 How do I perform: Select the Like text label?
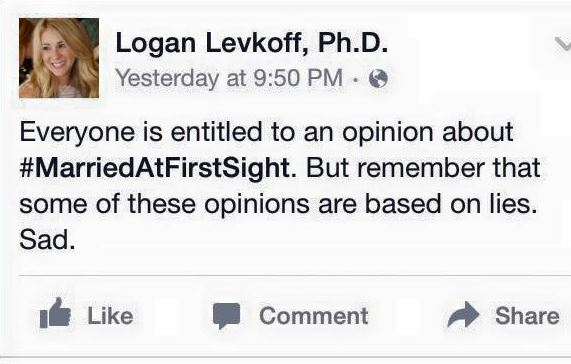pos(110,316)
